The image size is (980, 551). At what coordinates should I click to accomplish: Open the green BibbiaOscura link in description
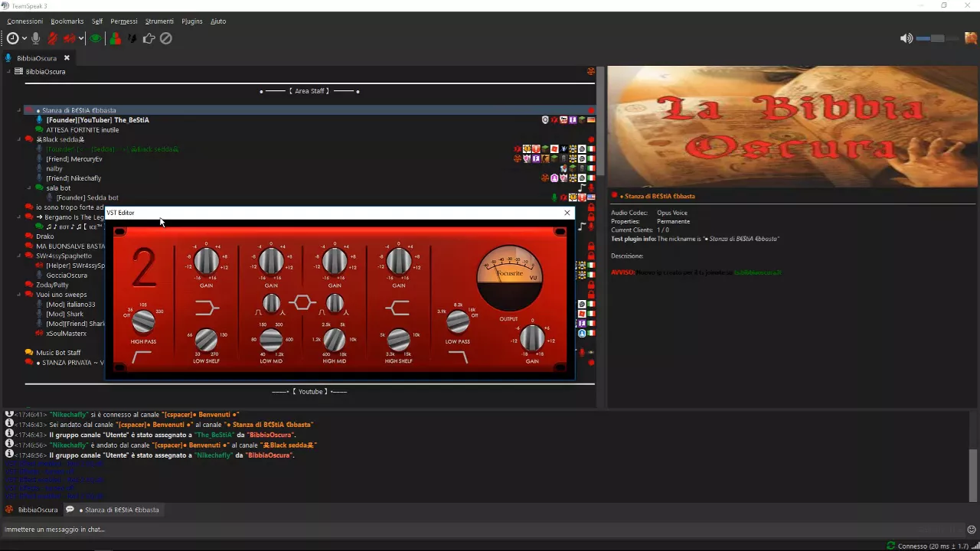[756, 272]
